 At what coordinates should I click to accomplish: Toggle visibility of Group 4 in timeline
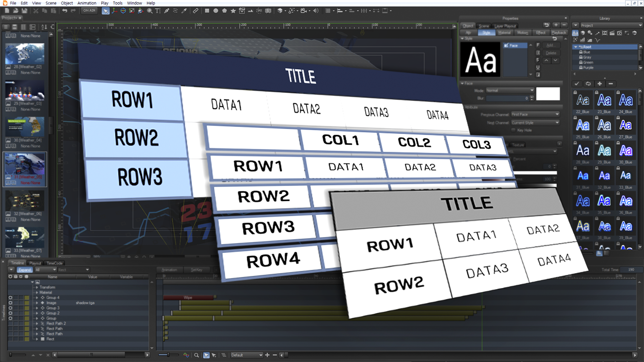click(x=10, y=298)
